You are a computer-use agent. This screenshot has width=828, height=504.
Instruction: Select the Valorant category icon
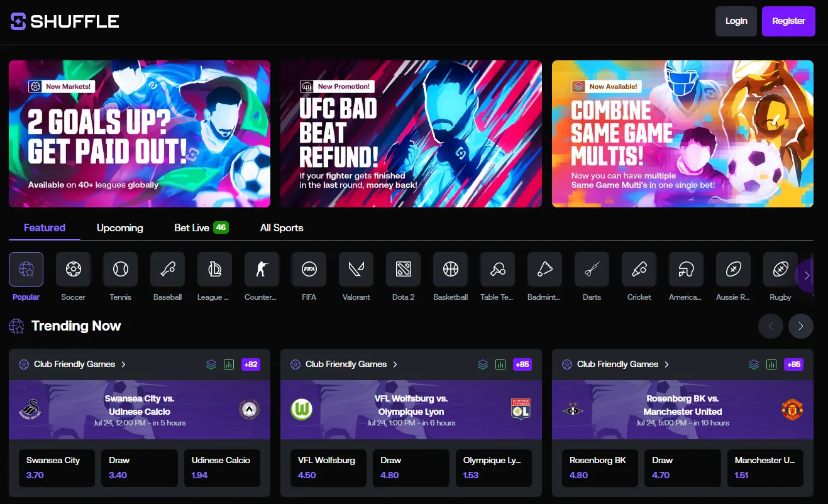click(356, 270)
